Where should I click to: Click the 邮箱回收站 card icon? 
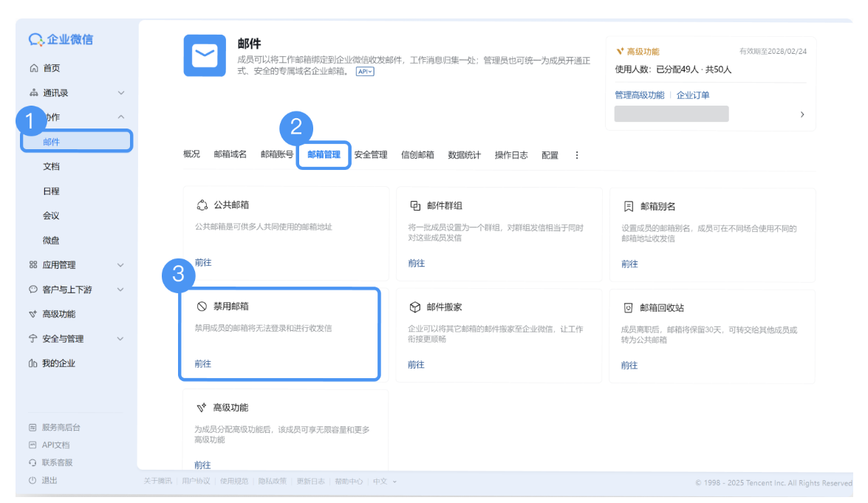tap(628, 308)
